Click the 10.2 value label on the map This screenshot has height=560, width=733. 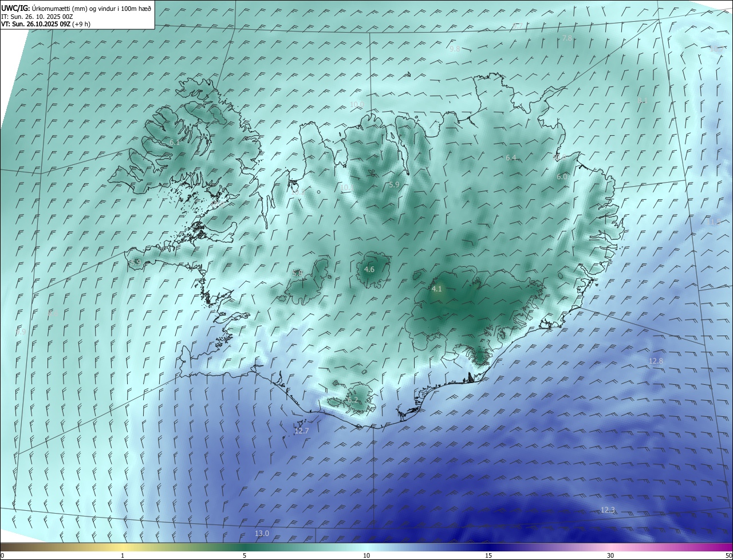[298, 193]
